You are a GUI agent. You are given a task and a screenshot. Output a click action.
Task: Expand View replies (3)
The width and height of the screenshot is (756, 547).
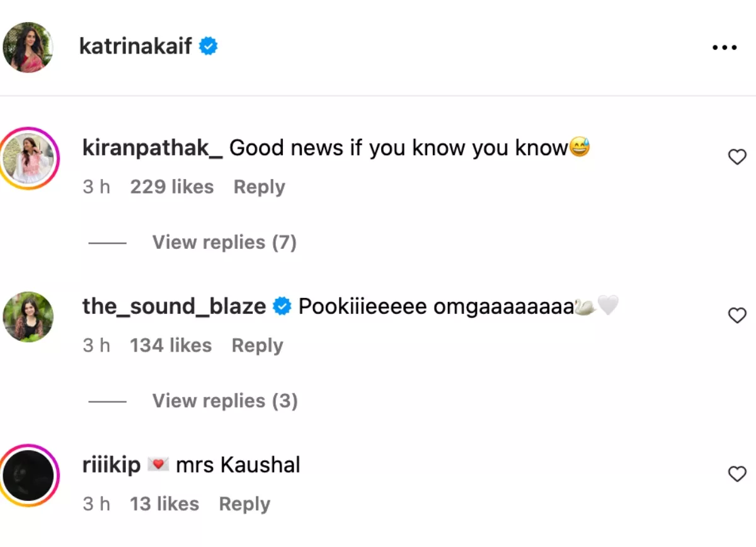coord(225,401)
